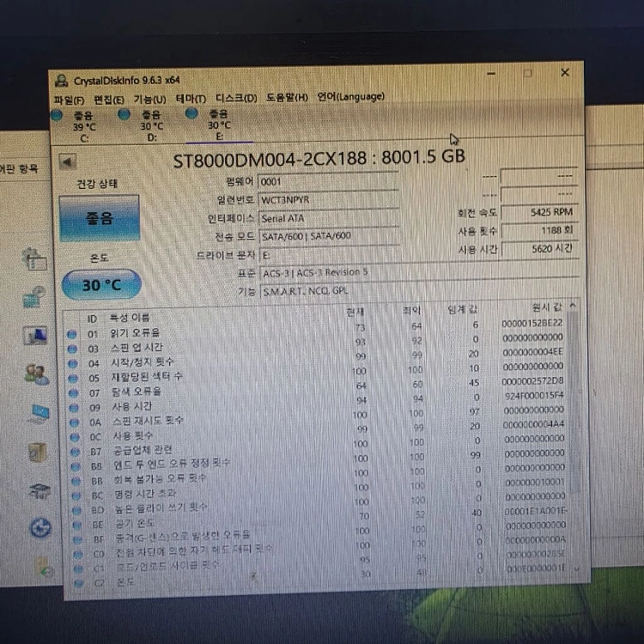Open the blue laptop icon in the background window
Viewport: 644px width, 644px height.
pyautogui.click(x=39, y=414)
